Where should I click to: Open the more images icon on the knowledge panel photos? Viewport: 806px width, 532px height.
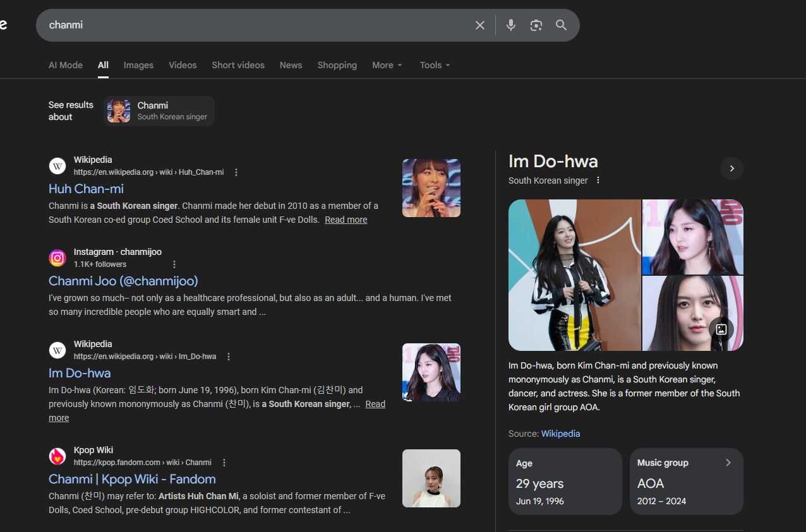(721, 329)
